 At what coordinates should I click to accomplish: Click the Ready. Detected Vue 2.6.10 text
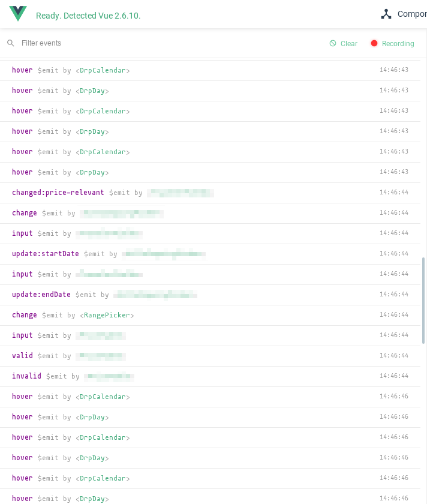88,16
